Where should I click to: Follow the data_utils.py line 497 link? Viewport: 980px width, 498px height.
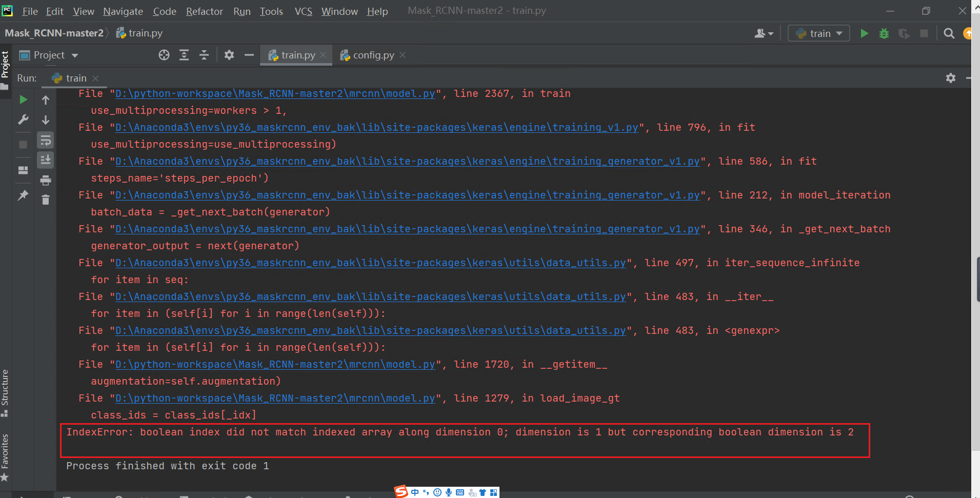370,263
